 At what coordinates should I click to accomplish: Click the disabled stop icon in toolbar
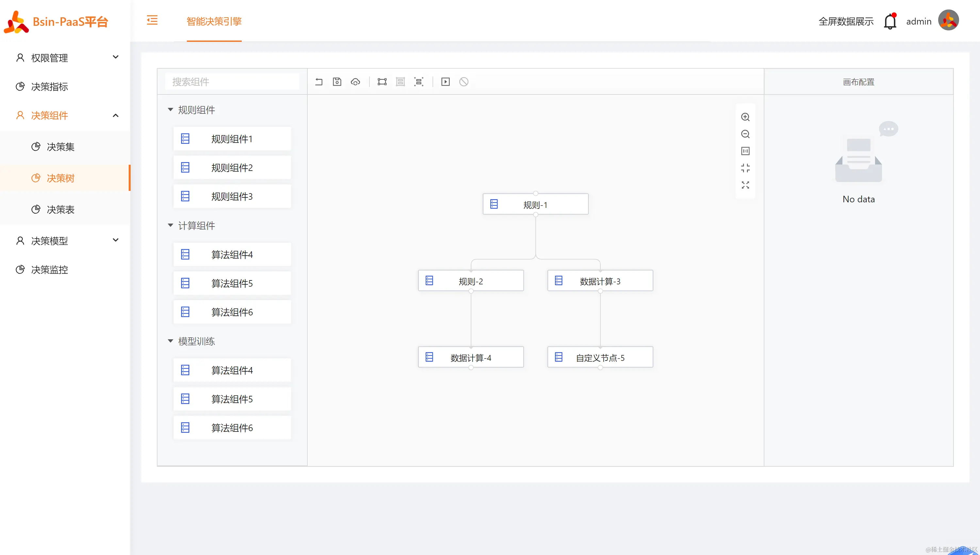464,82
